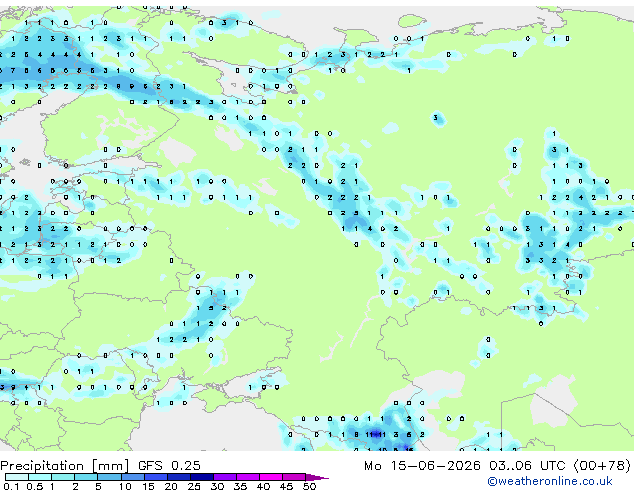Select the "GFS 0.25" model label
Viewport: 634px width, 490px height.
pos(169,466)
